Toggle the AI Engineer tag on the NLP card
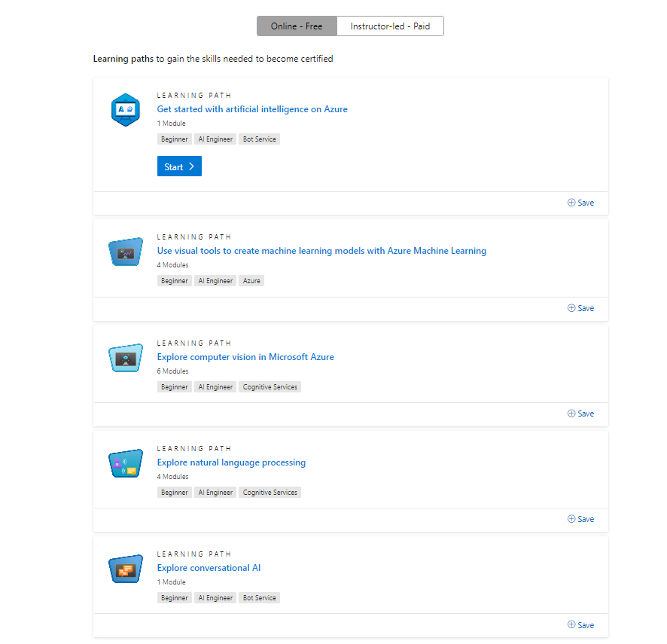 215,492
